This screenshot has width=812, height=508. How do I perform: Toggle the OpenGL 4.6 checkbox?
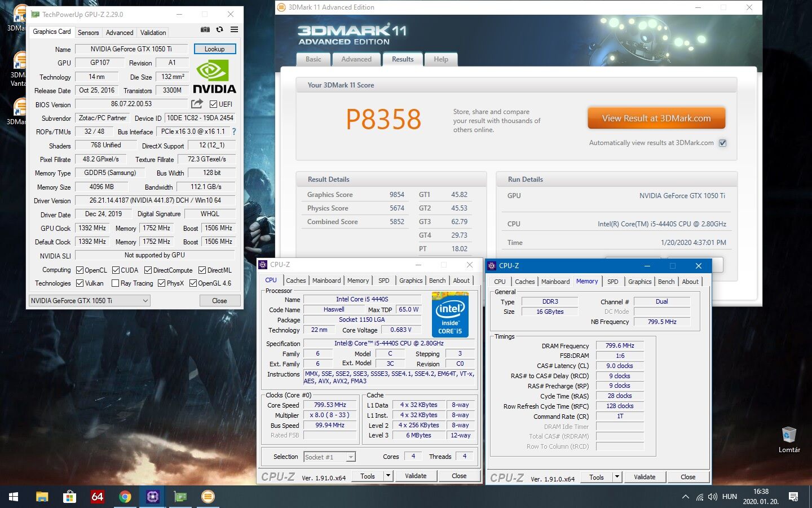193,283
